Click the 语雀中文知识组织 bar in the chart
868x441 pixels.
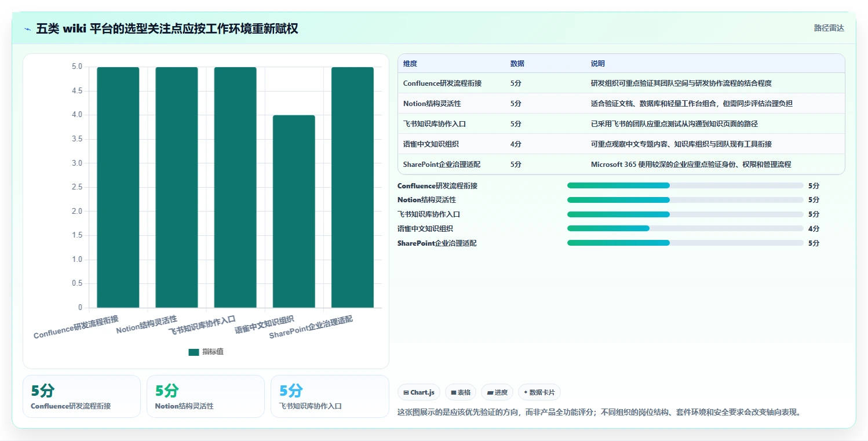coord(294,212)
